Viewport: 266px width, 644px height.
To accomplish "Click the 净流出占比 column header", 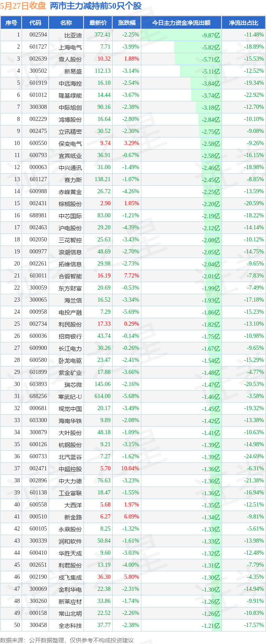I will [244, 23].
